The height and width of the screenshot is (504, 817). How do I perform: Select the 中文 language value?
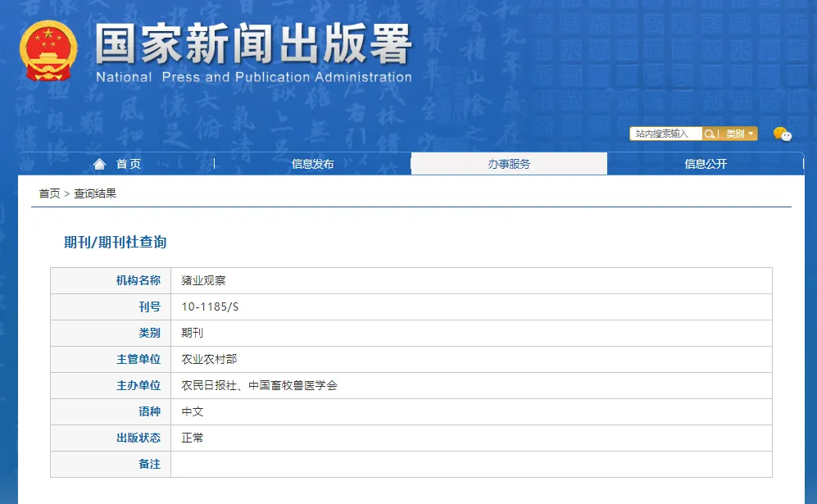click(193, 411)
